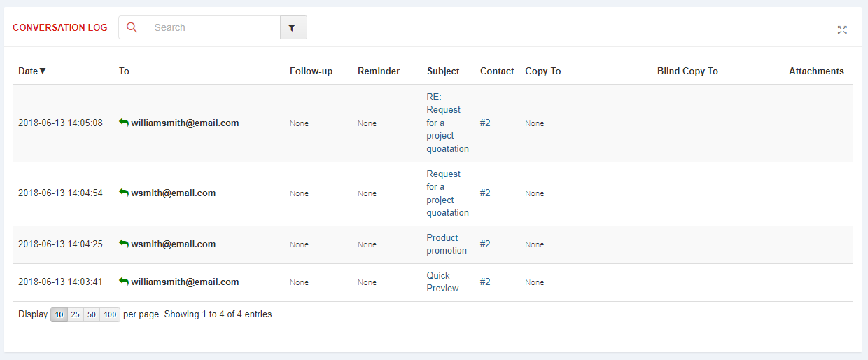Image resolution: width=868 pixels, height=360 pixels.
Task: Display 50 entries per page
Action: coord(92,315)
